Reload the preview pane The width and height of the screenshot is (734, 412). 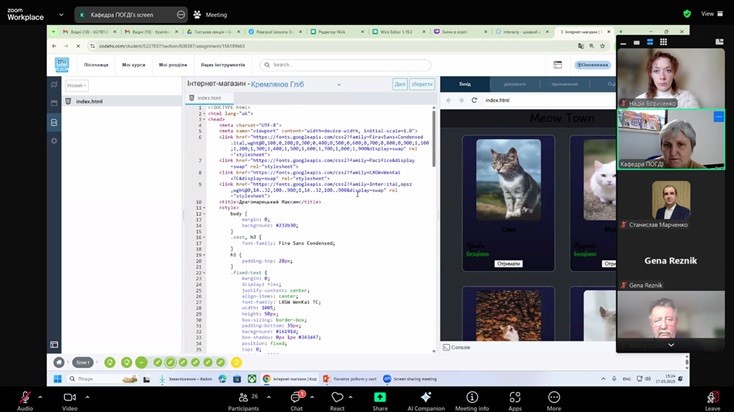click(x=474, y=100)
